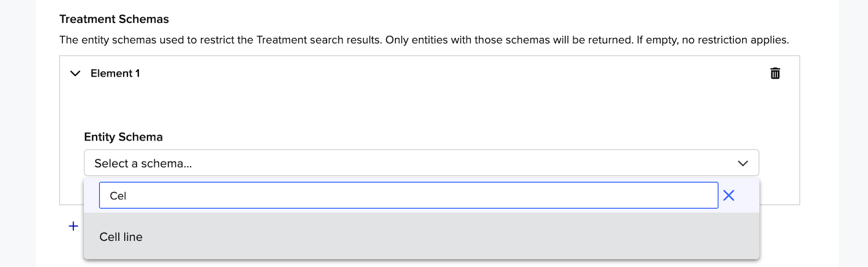Click blank space in the Element 1 header row

point(434,73)
